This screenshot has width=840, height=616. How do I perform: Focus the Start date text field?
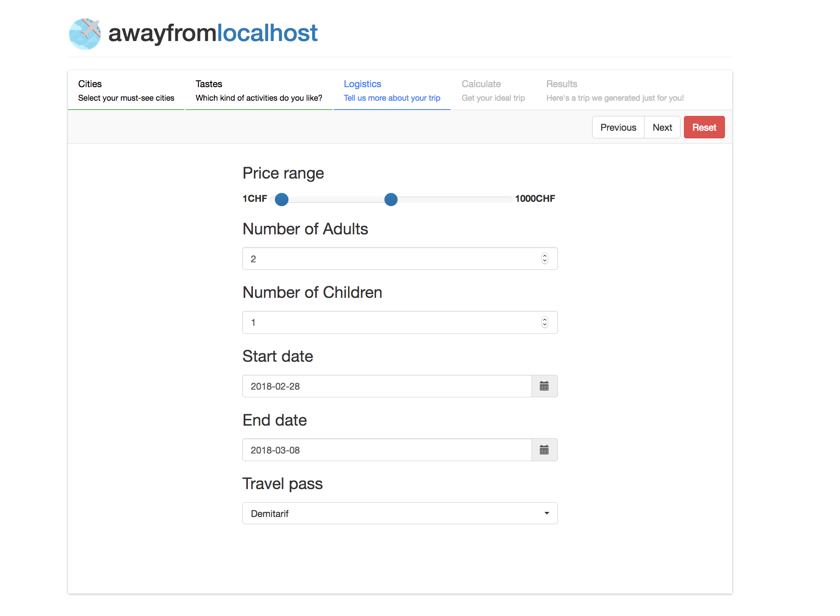tap(387, 386)
